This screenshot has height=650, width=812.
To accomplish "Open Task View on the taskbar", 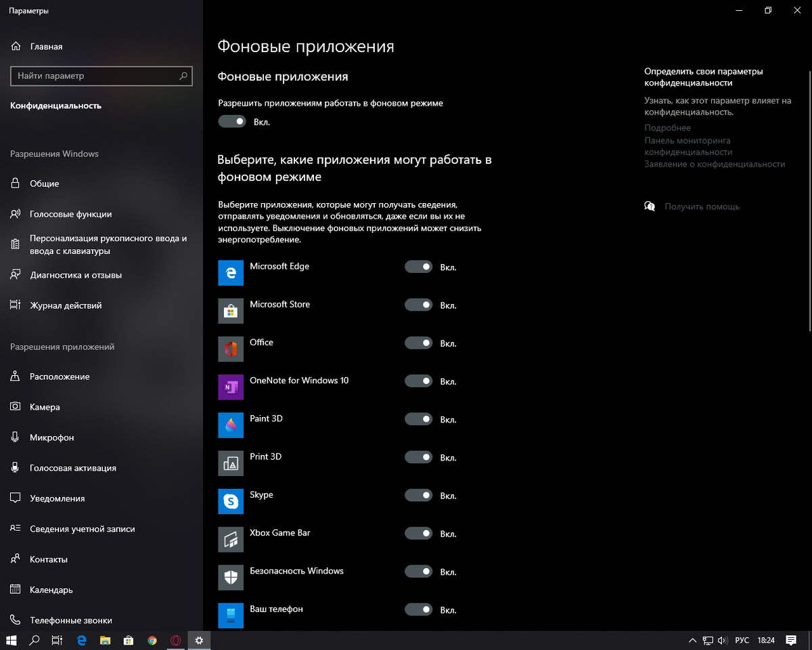I will point(58,640).
